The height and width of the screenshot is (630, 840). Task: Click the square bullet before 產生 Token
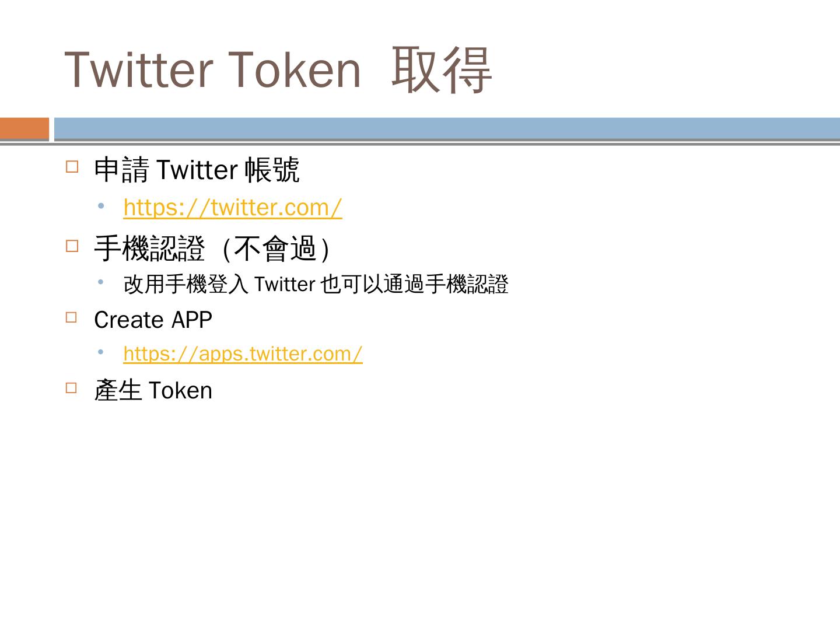click(x=72, y=387)
